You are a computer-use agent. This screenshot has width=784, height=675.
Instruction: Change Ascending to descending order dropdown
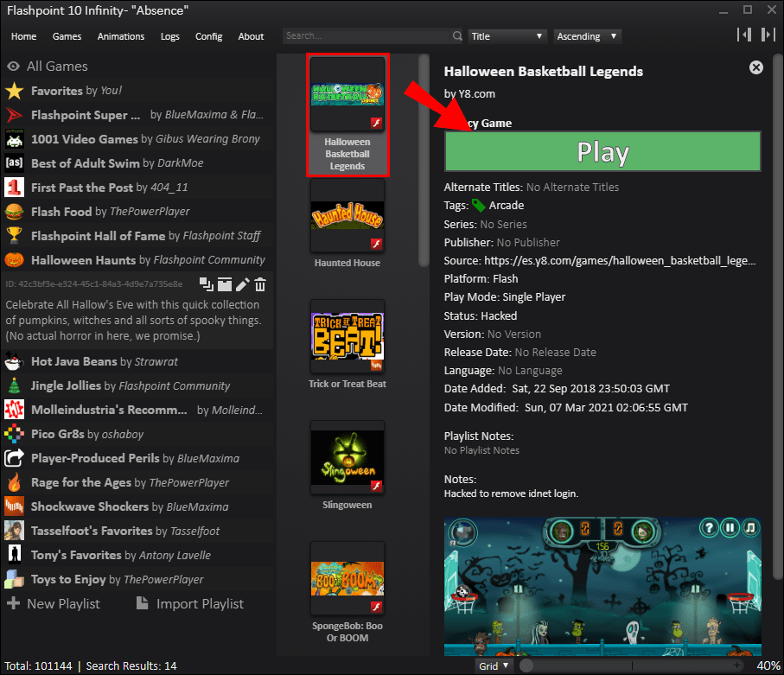[x=588, y=35]
